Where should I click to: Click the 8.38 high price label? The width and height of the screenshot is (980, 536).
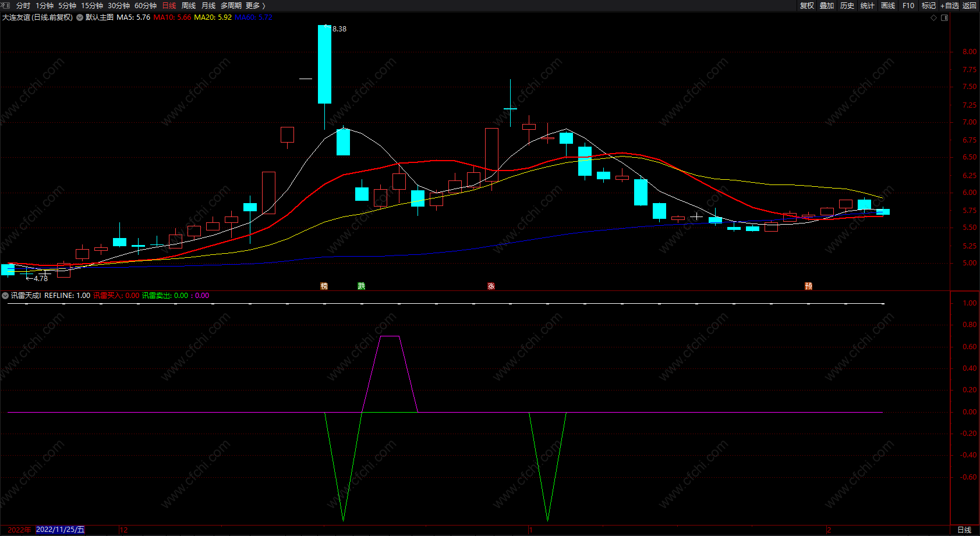click(x=339, y=29)
